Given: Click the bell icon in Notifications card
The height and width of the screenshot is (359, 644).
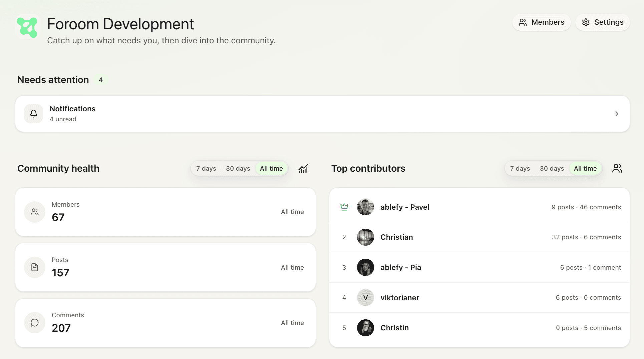Looking at the screenshot, I should click(34, 114).
